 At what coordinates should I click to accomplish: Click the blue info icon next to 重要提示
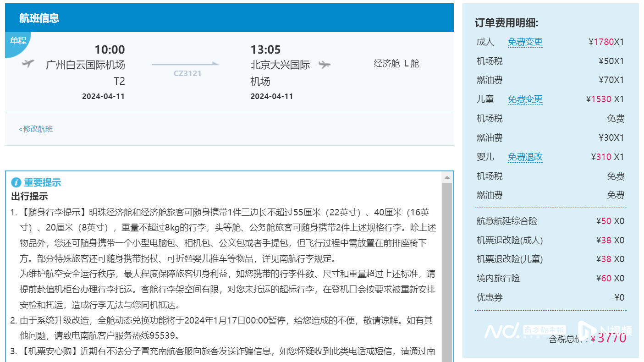click(x=16, y=183)
